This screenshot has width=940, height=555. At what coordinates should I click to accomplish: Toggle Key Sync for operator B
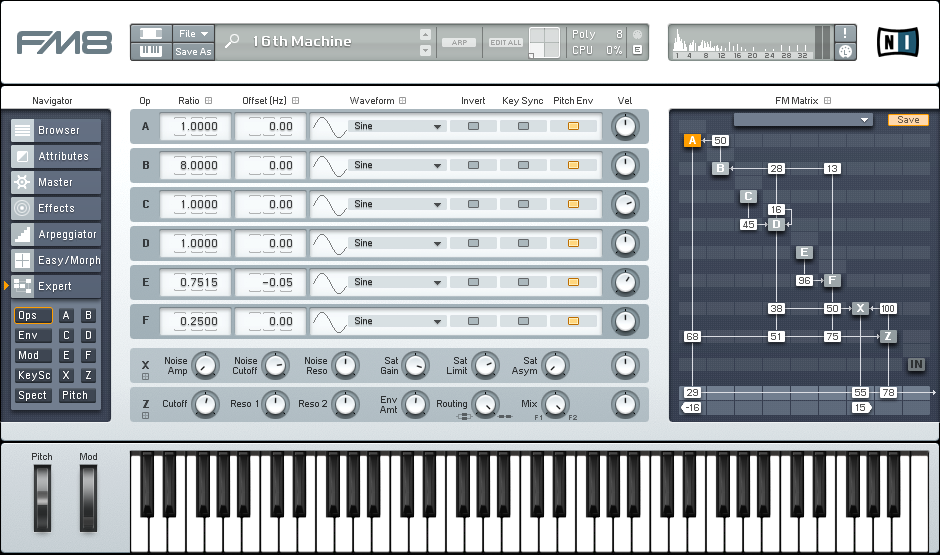(x=523, y=165)
